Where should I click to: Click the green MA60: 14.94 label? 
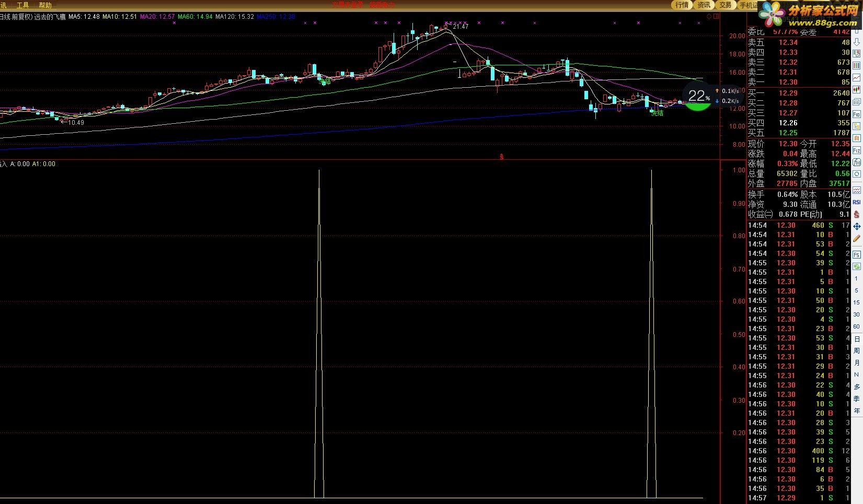click(x=195, y=17)
